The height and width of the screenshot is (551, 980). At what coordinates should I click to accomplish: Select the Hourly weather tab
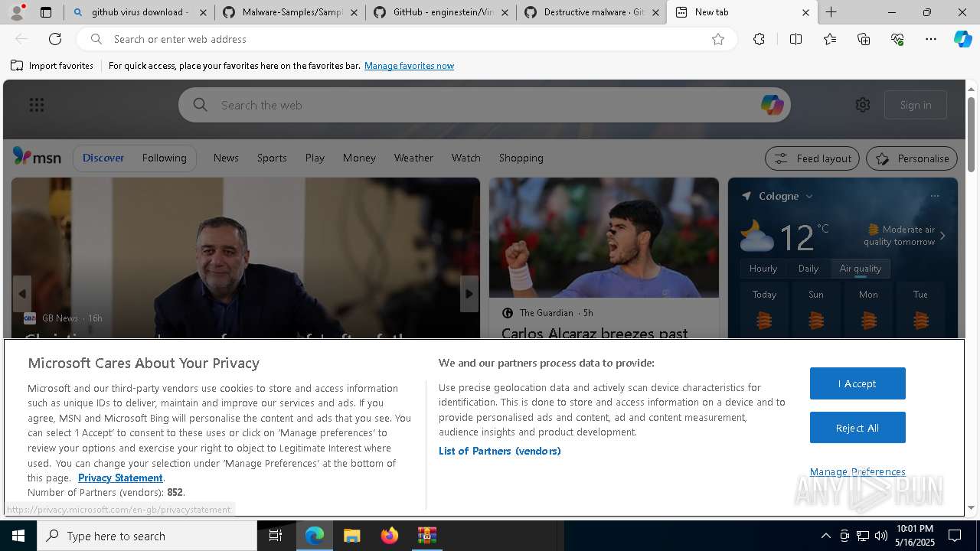[763, 269]
